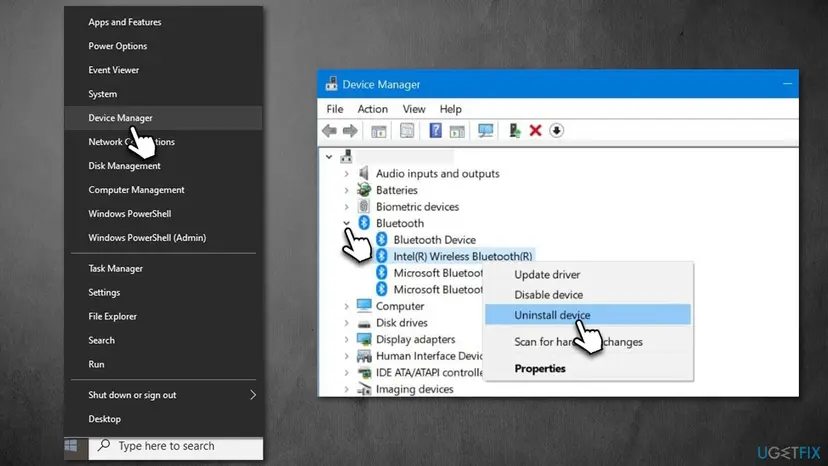Launch Windows PowerShell (Admin)
This screenshot has width=828, height=466.
point(164,238)
